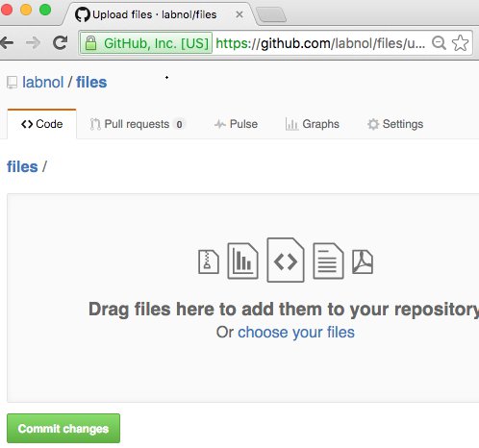Open the labnol user link

click(x=43, y=83)
